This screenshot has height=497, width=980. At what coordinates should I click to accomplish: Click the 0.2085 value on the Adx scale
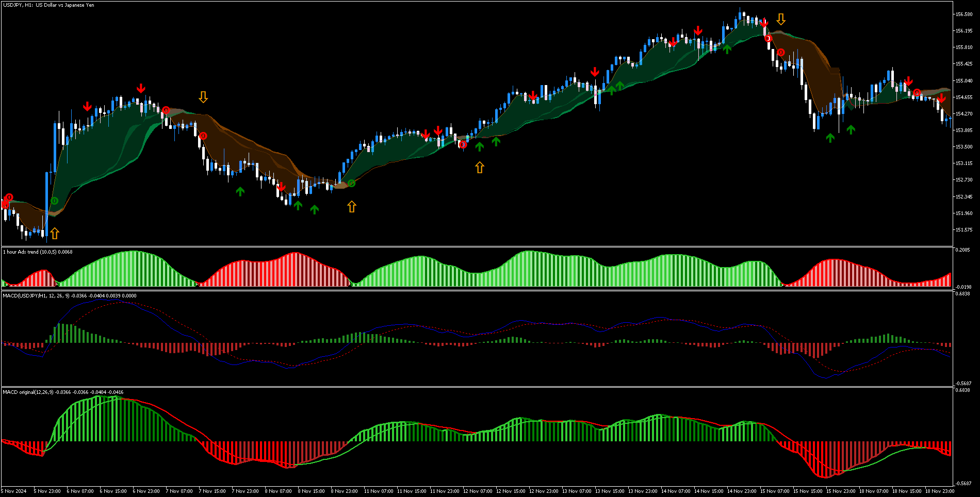(x=962, y=250)
